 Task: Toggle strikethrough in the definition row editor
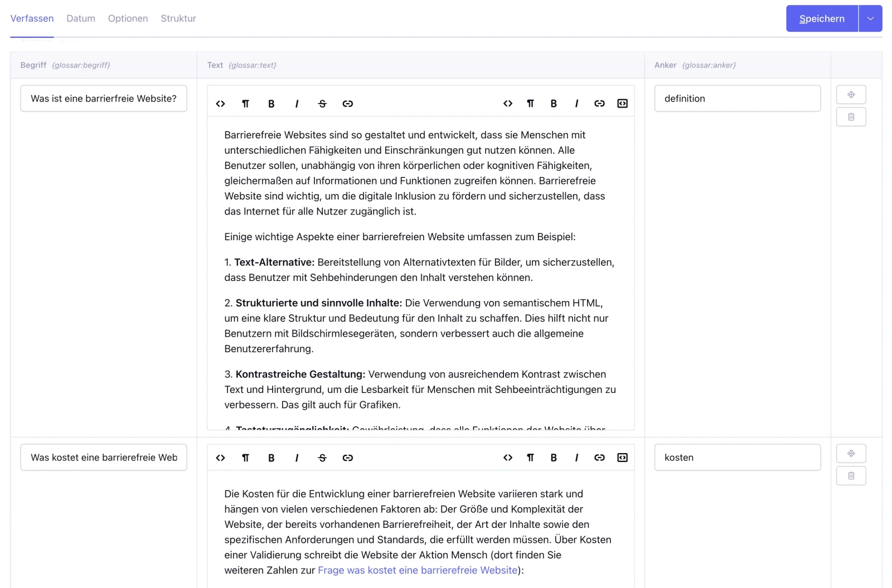point(322,104)
